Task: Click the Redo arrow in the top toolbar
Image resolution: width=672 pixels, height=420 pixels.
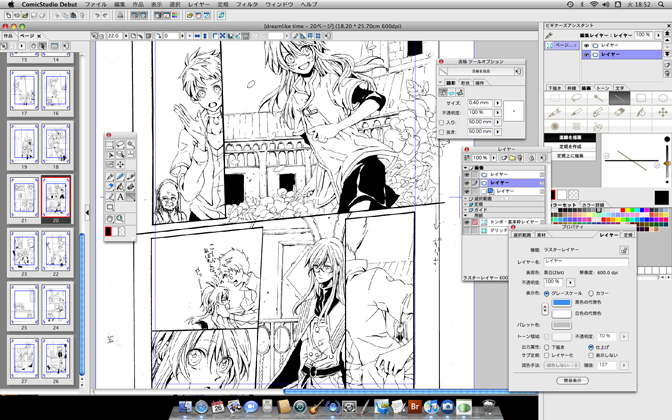Action: (x=105, y=15)
